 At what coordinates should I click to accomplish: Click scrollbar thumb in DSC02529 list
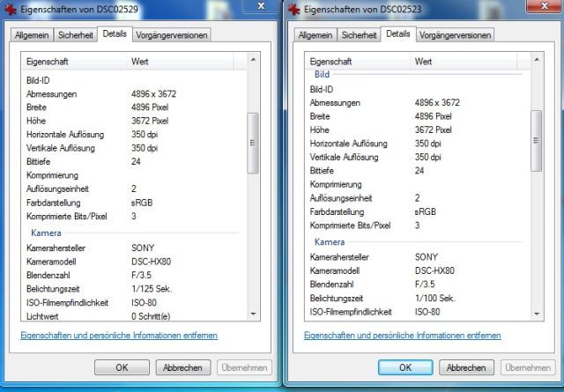pyautogui.click(x=253, y=143)
